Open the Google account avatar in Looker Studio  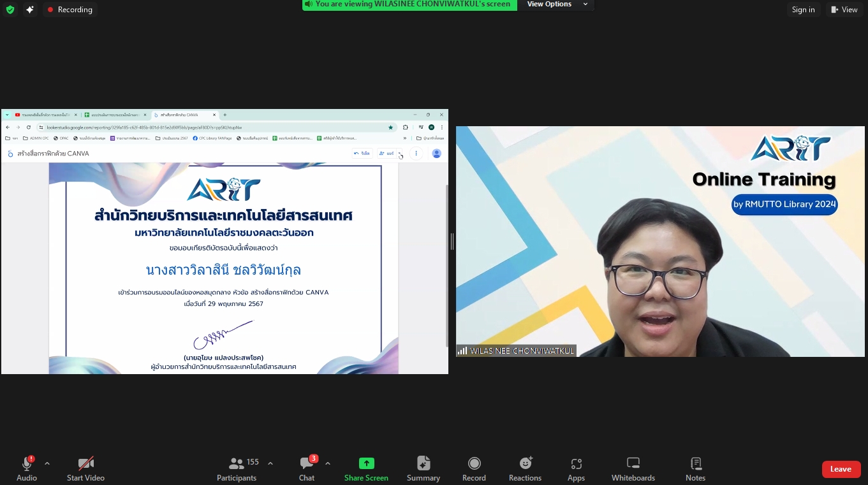pyautogui.click(x=437, y=154)
